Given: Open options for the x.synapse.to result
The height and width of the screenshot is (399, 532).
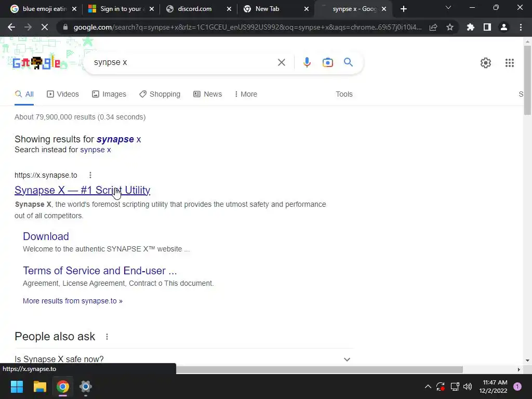Looking at the screenshot, I should [90, 175].
